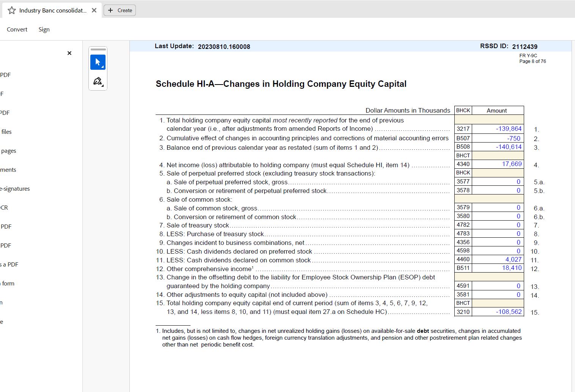
Task: Click code cell 4598
Action: (x=463, y=251)
